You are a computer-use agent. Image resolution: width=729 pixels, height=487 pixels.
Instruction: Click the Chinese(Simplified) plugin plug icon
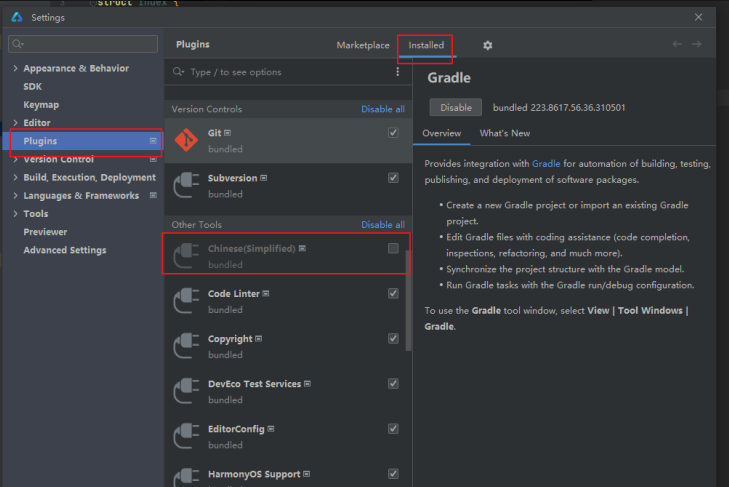click(x=186, y=255)
